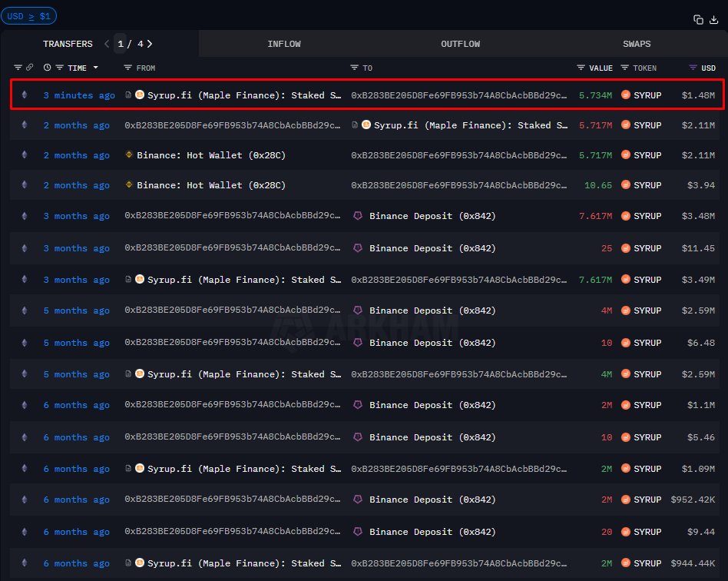
Task: Click value 7.617M in $3.49M row
Action: point(595,279)
